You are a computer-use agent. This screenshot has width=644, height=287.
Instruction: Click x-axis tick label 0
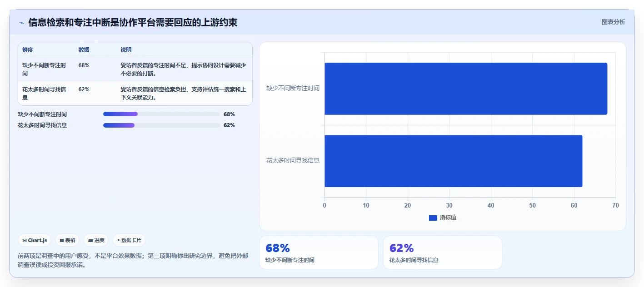[x=324, y=206]
